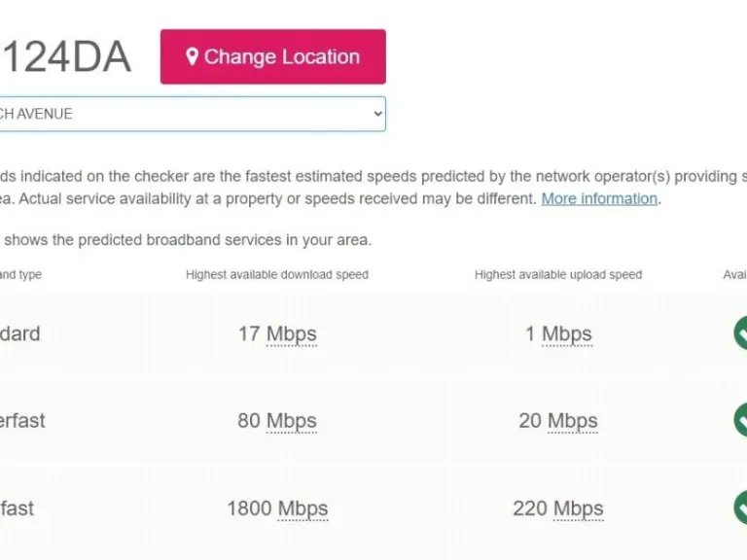Image resolution: width=747 pixels, height=560 pixels.
Task: Select the Standard broadband row label
Action: [19, 333]
